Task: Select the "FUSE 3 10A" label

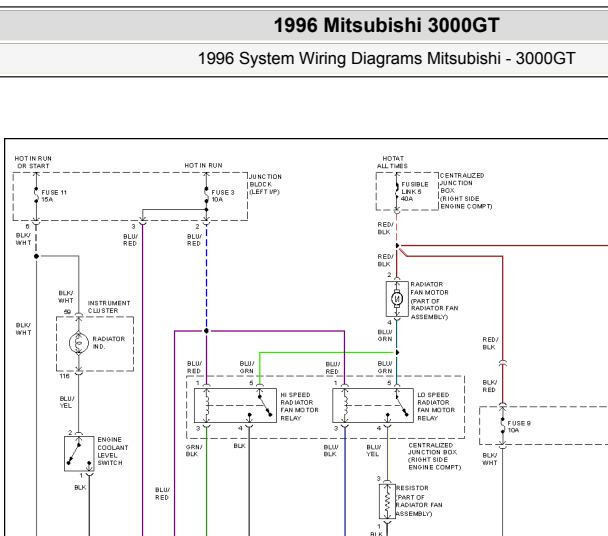Action: [x=223, y=196]
